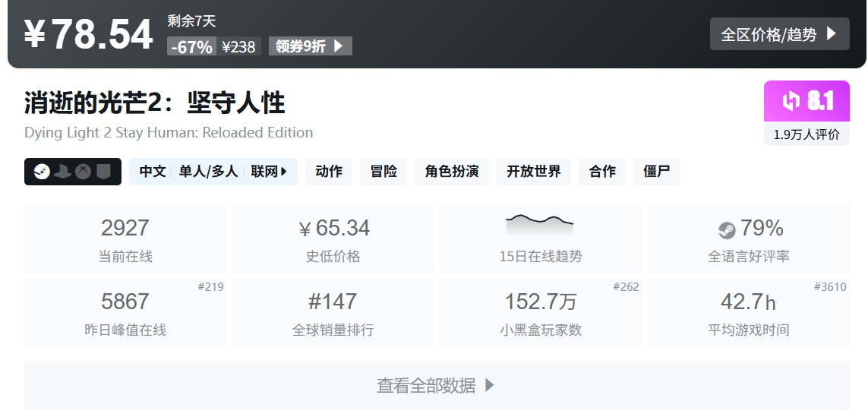Click the Heybox score logo next to 8.1
Image resolution: width=868 pixels, height=417 pixels.
[x=791, y=101]
